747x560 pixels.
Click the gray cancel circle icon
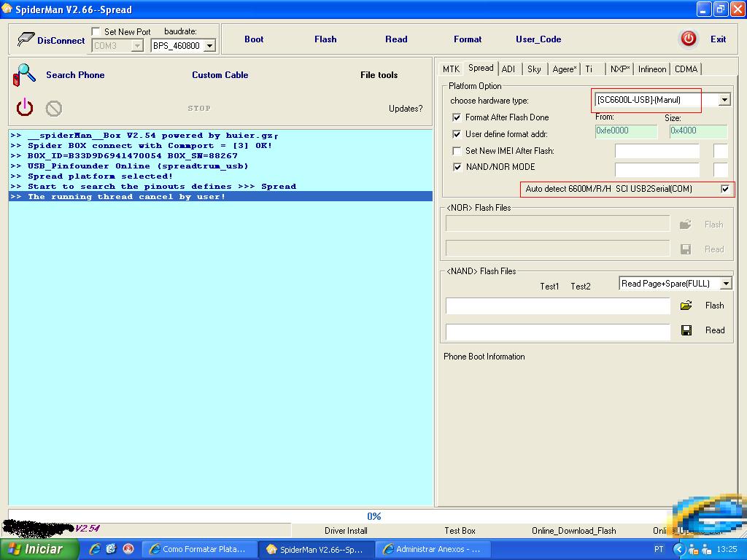coord(54,109)
